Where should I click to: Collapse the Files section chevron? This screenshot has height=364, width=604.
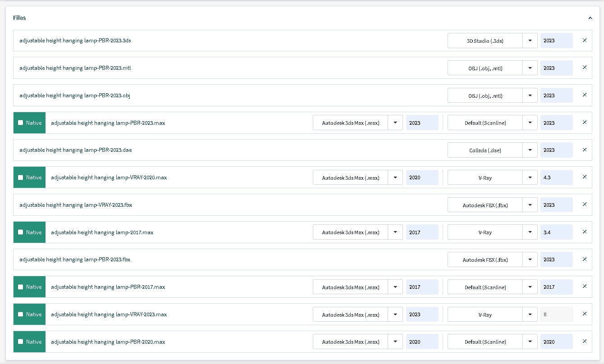tap(590, 18)
